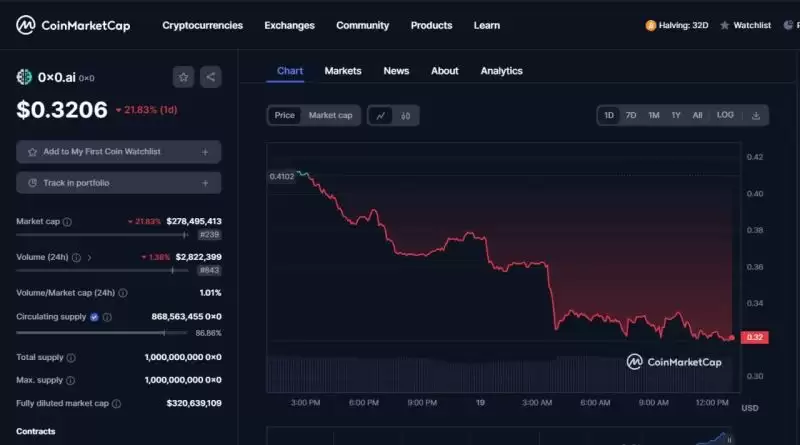Screen dimensions: 800x445
Task: Click Add to My First Coin Watchlist
Action: pyautogui.click(x=118, y=152)
